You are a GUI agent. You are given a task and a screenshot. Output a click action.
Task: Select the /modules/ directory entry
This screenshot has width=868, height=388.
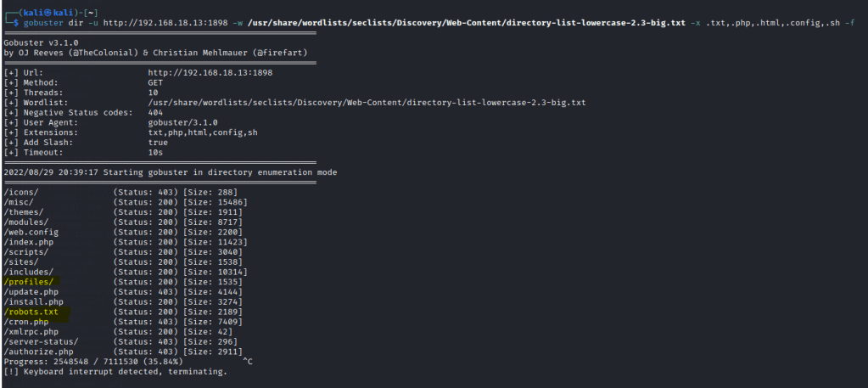28,222
